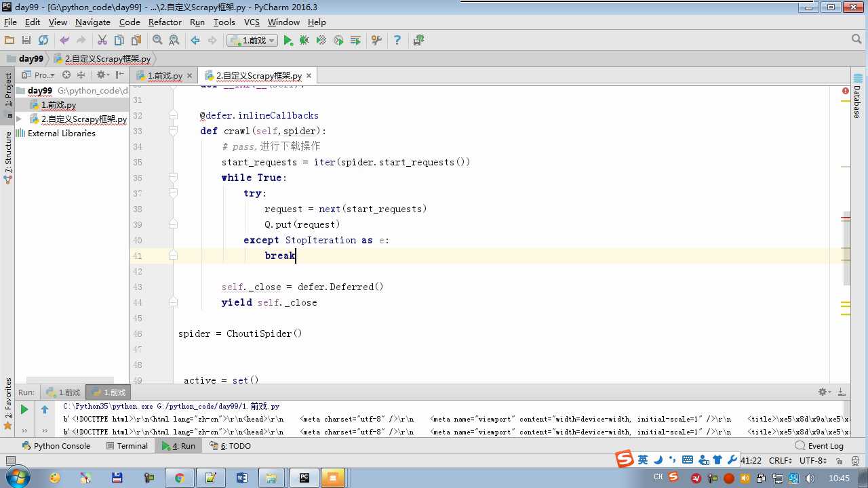The width and height of the screenshot is (868, 488).
Task: Click the Redo arrow in the toolbar
Action: (x=81, y=40)
